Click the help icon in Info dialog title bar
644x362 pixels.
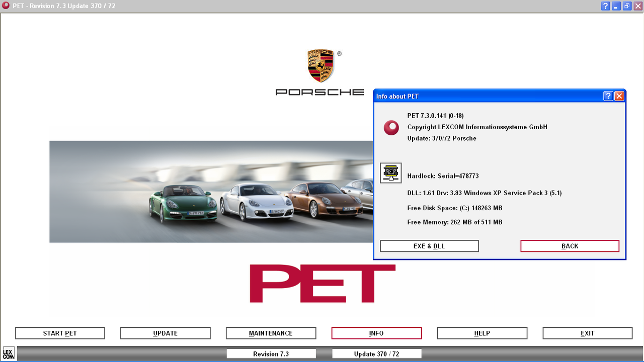click(608, 96)
